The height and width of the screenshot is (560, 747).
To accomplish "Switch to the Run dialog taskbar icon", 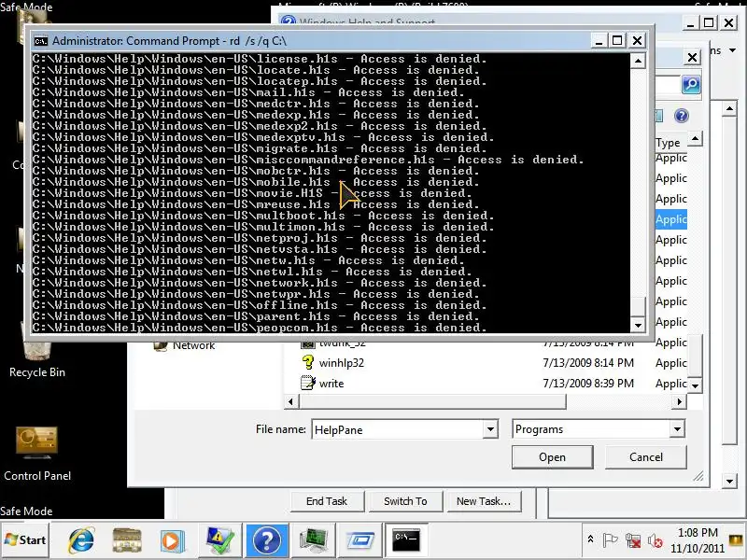I will (x=359, y=540).
